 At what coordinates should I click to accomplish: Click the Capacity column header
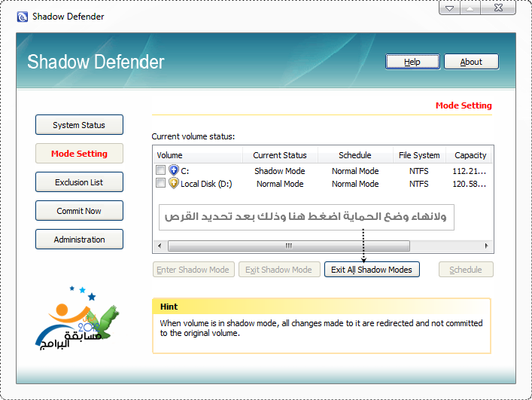click(470, 155)
